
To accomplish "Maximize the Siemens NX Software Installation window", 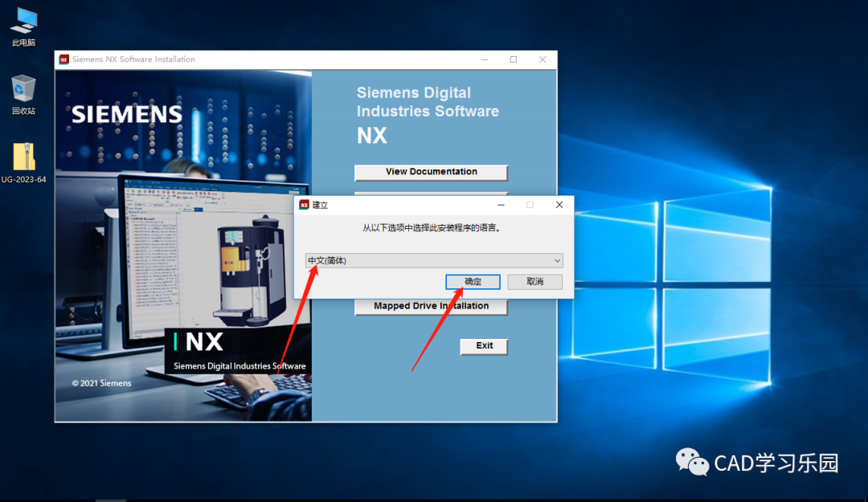I will click(514, 59).
